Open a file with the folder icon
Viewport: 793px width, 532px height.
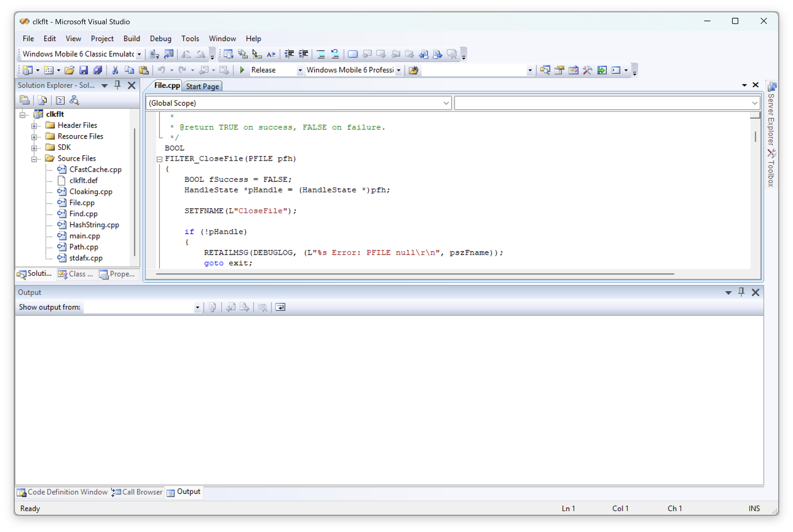point(69,70)
